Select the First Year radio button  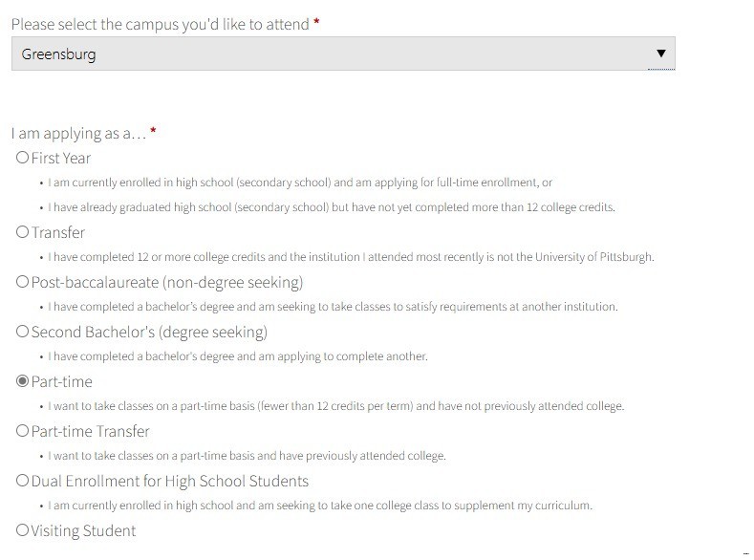click(22, 158)
